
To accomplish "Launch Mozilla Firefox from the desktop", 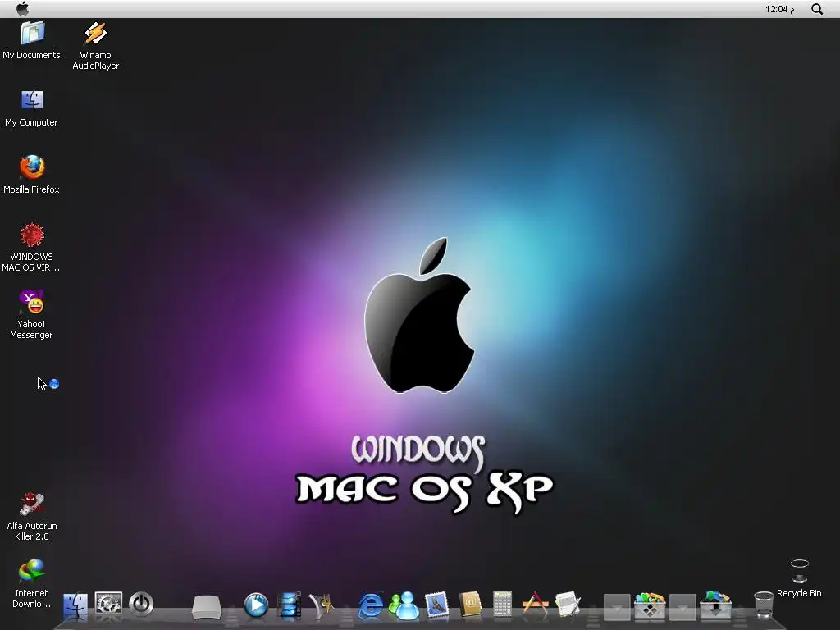I will click(x=32, y=176).
